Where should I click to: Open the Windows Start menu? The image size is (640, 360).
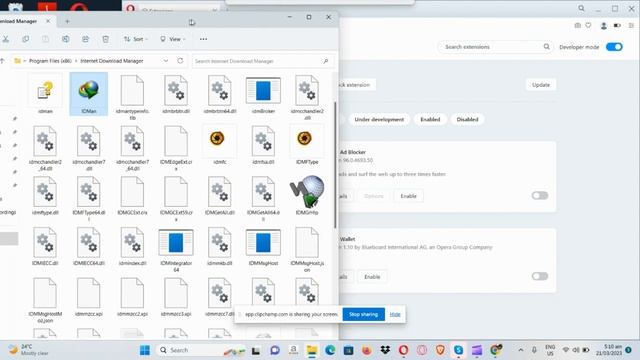point(145,350)
